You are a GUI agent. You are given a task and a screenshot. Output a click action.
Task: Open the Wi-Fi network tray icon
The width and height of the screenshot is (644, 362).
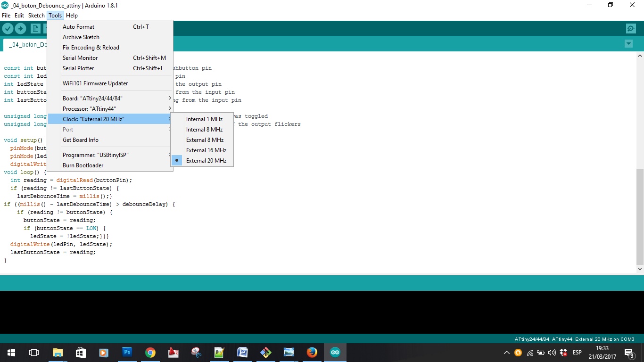(530, 353)
